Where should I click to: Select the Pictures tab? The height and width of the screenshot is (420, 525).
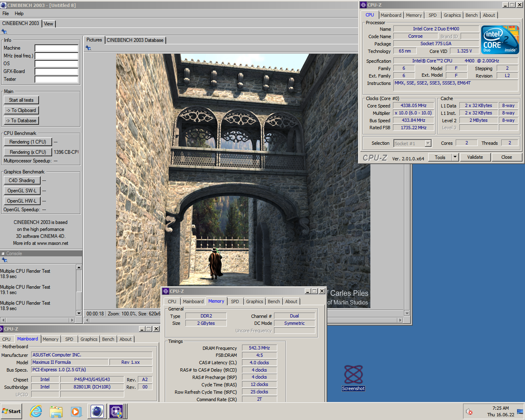click(x=94, y=40)
